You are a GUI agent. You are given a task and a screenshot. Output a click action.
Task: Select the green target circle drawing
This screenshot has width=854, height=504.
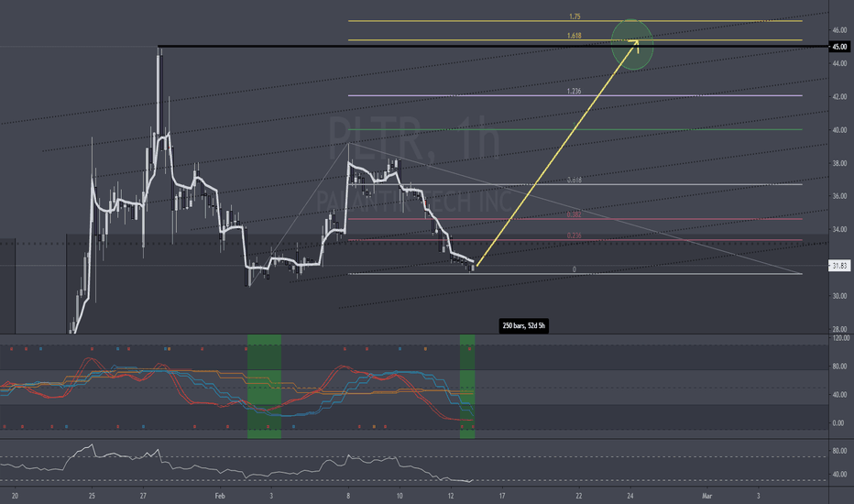click(x=631, y=45)
